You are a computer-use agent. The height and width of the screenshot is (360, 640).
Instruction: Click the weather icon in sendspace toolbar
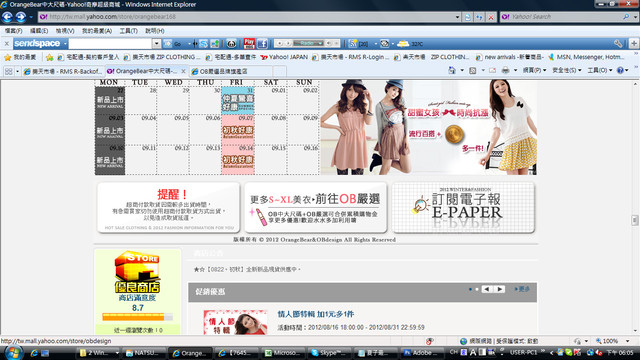pyautogui.click(x=403, y=44)
